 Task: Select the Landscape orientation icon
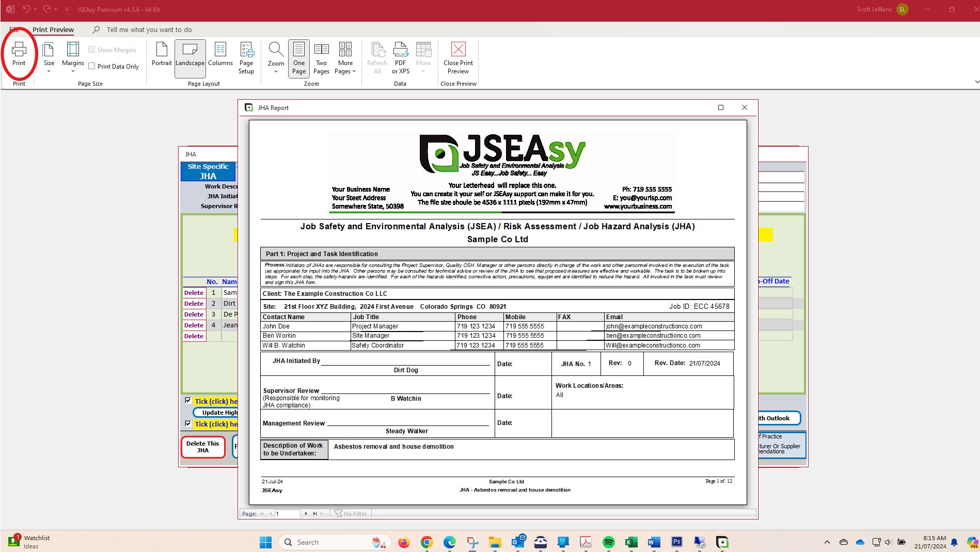point(189,57)
